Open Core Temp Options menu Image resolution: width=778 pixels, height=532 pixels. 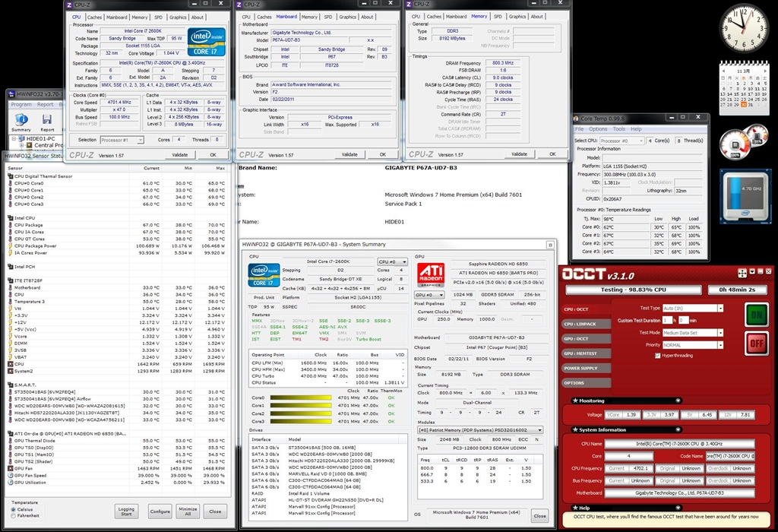pyautogui.click(x=598, y=129)
